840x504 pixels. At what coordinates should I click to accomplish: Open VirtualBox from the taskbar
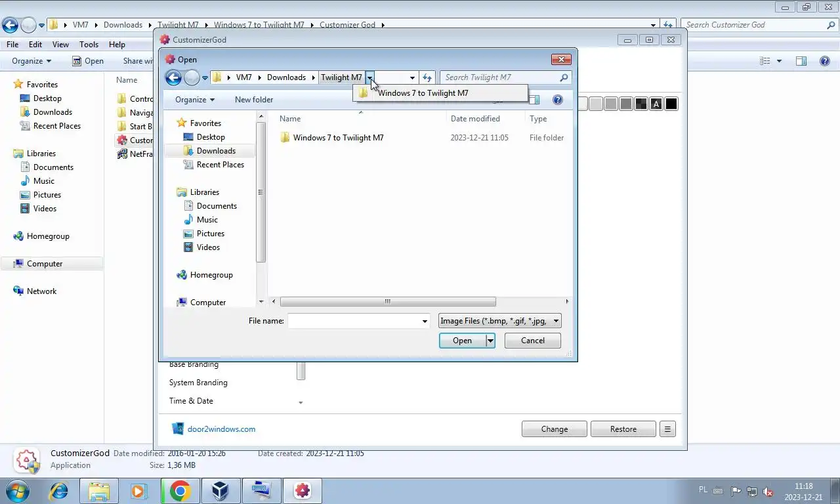[220, 490]
